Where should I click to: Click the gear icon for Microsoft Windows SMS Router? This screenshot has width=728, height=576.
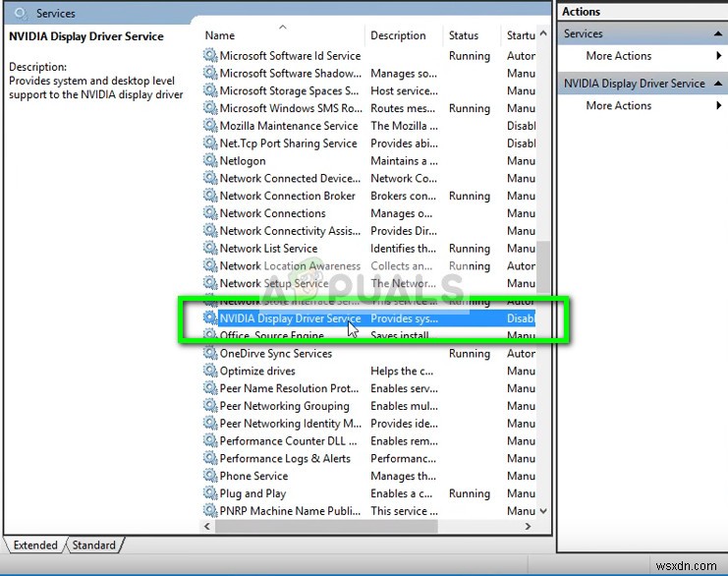point(210,108)
